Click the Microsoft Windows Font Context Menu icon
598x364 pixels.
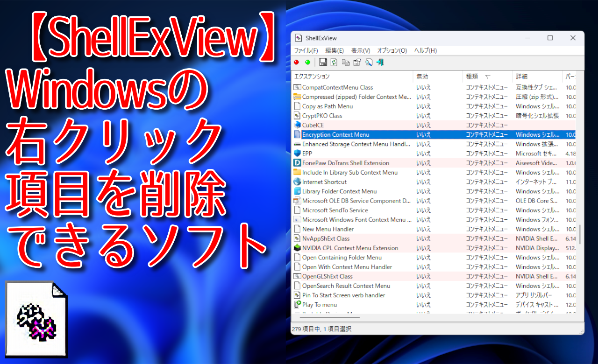pos(297,220)
